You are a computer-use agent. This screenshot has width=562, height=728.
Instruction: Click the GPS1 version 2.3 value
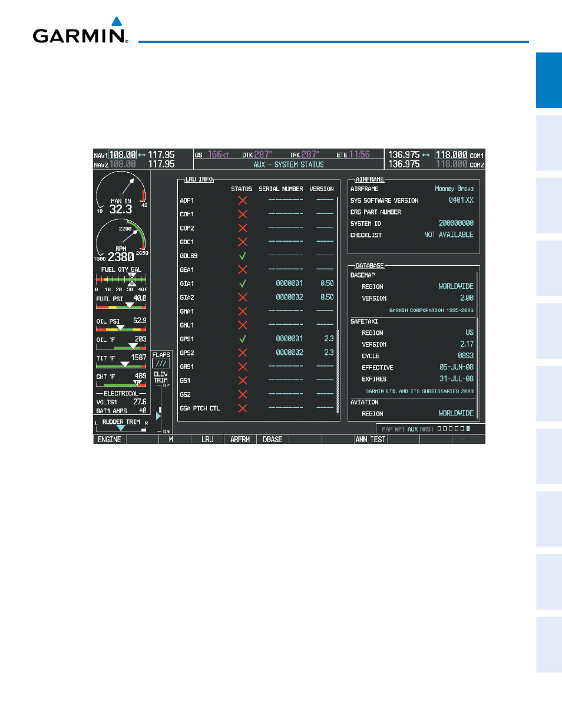coord(329,339)
